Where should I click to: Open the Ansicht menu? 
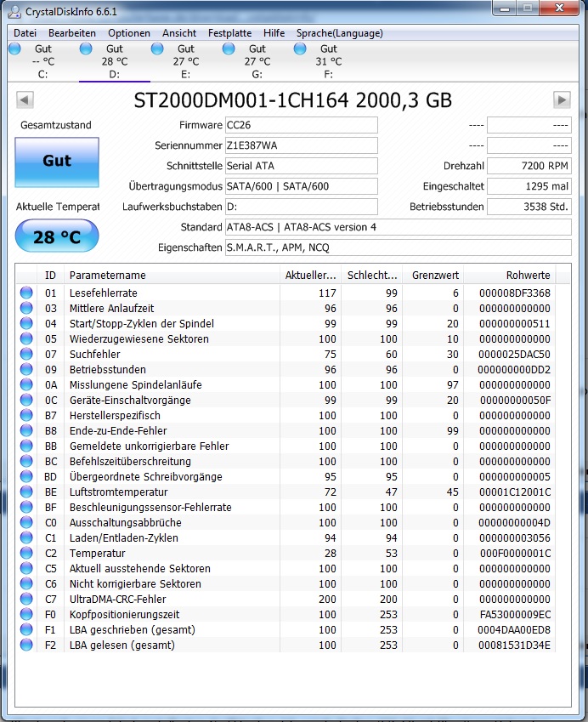coord(179,33)
